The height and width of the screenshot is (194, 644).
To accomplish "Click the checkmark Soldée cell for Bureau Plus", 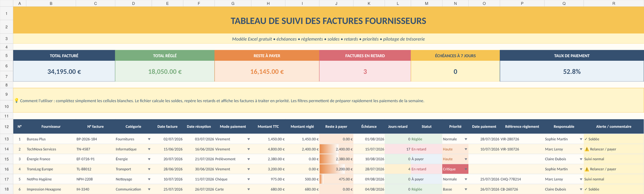I will (613, 139).
